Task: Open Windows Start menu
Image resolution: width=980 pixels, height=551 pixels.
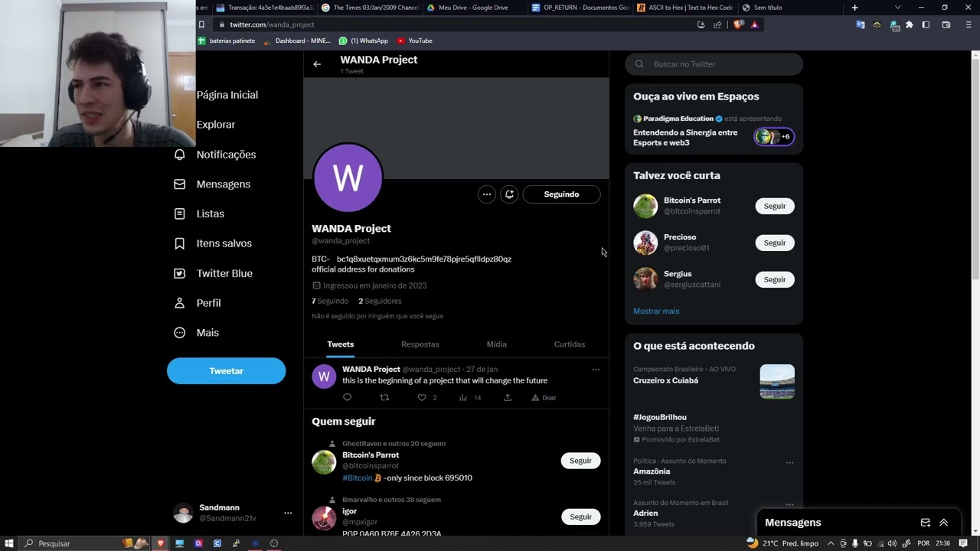Action: (10, 543)
